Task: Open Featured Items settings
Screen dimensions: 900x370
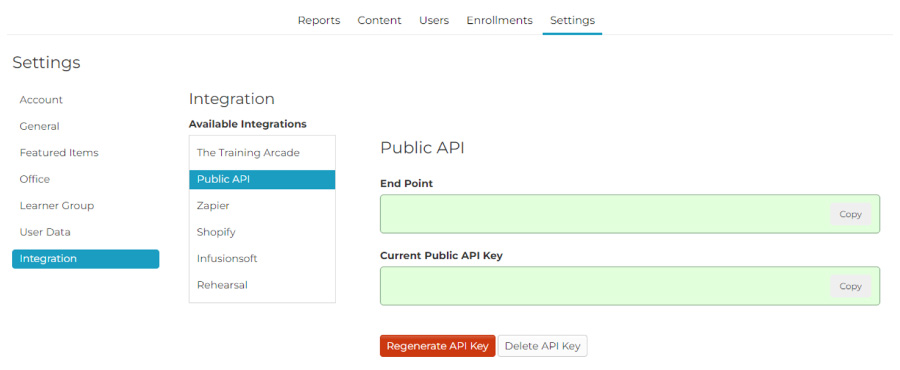Action: coord(59,153)
